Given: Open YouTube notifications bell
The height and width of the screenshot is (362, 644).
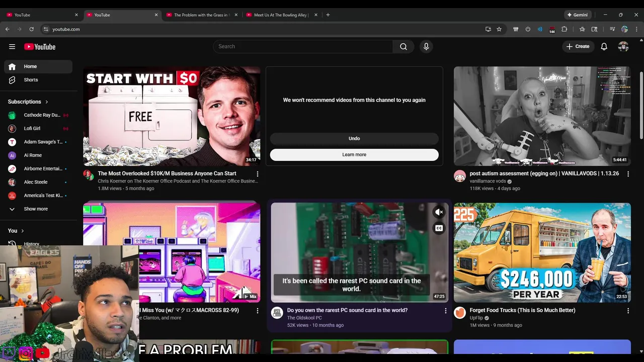Looking at the screenshot, I should click(604, 47).
